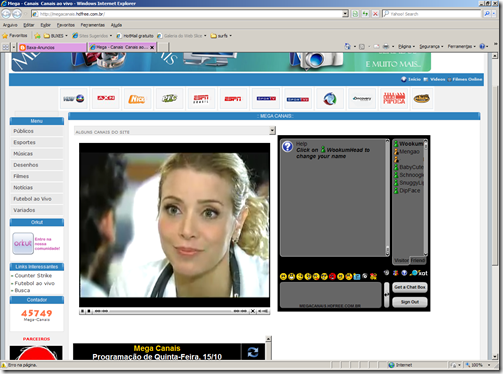The width and height of the screenshot is (503, 374).
Task: Click the Sign Out button
Action: (x=410, y=302)
